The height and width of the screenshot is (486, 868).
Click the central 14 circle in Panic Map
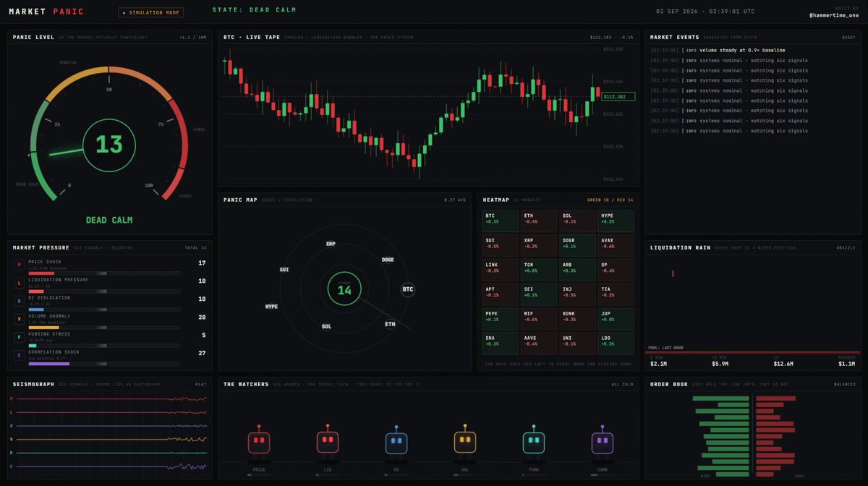(344, 289)
